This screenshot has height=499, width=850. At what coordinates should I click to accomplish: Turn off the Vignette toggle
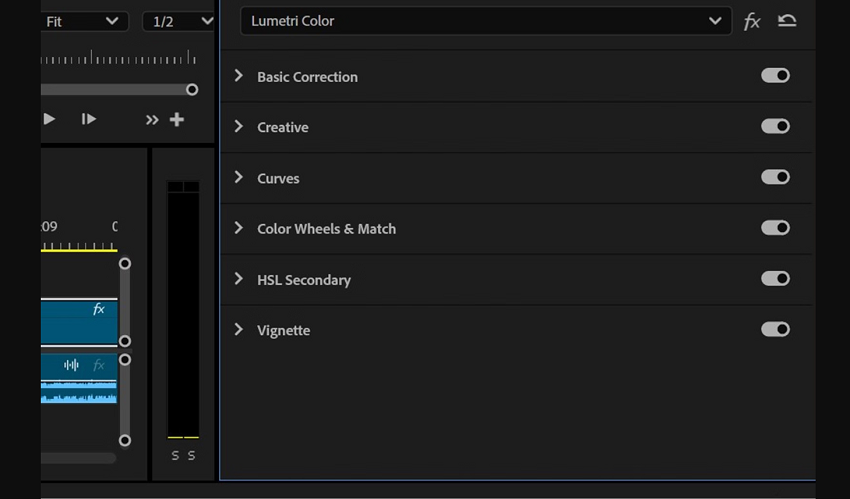(x=775, y=329)
